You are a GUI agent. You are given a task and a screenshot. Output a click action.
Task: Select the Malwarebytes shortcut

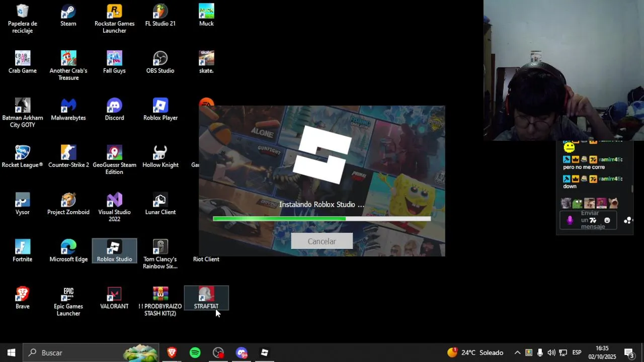(x=68, y=110)
